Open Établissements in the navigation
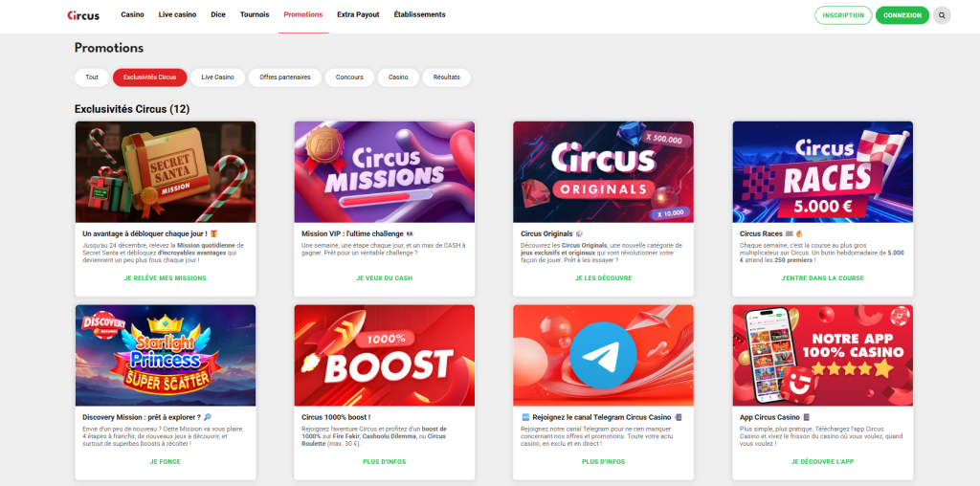 pyautogui.click(x=419, y=14)
